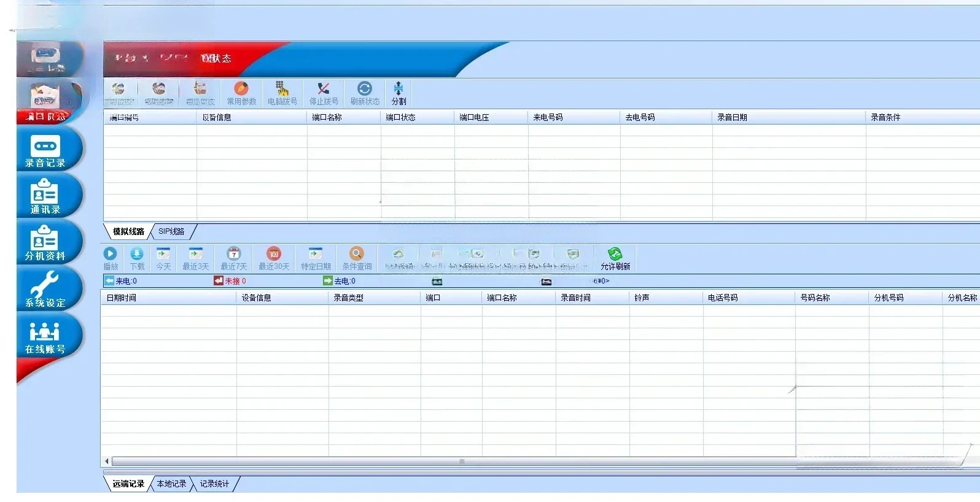The width and height of the screenshot is (980, 502).
Task: Click the 未接 0 missed calls indicator
Action: tap(230, 281)
